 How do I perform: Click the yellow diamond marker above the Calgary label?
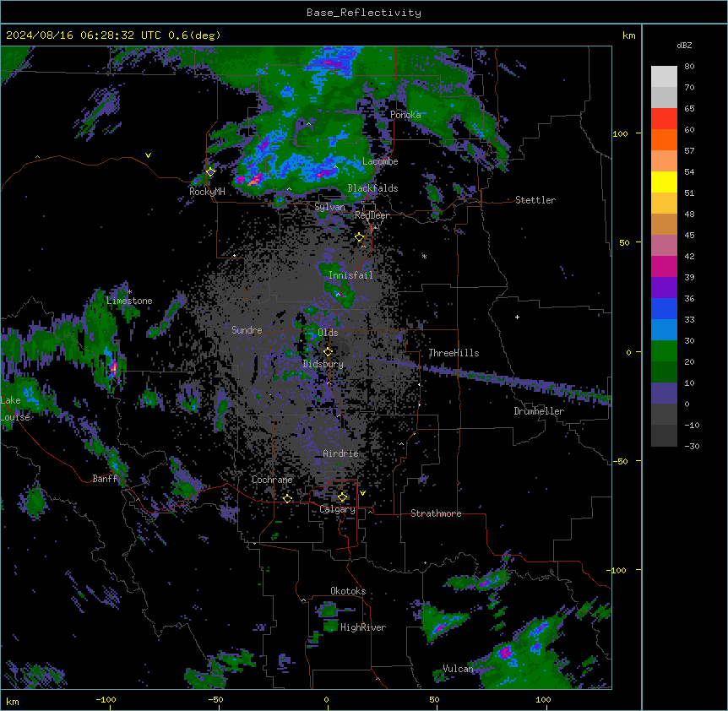(x=342, y=497)
